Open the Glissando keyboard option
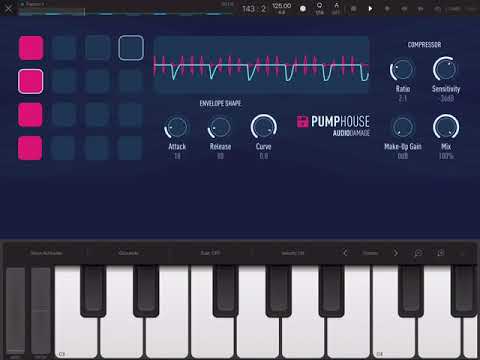Screen dimensions: 480x360 tap(128, 253)
